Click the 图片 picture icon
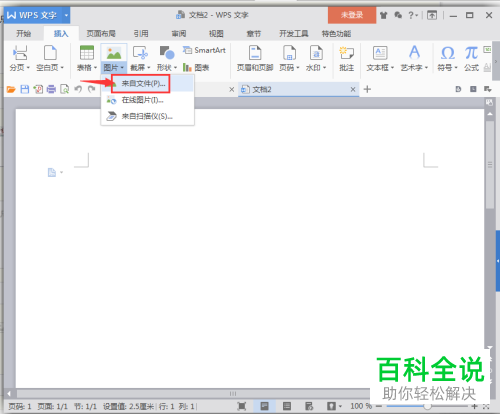500x414 pixels. click(x=114, y=53)
